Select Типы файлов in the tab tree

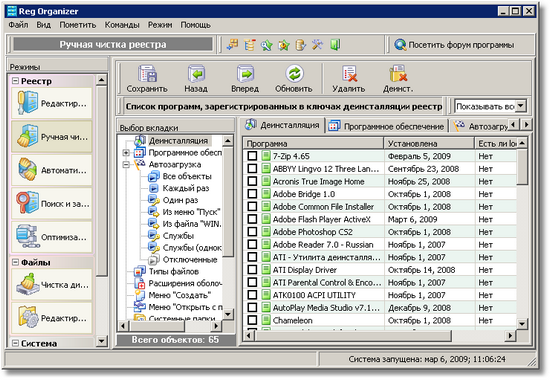pos(174,271)
